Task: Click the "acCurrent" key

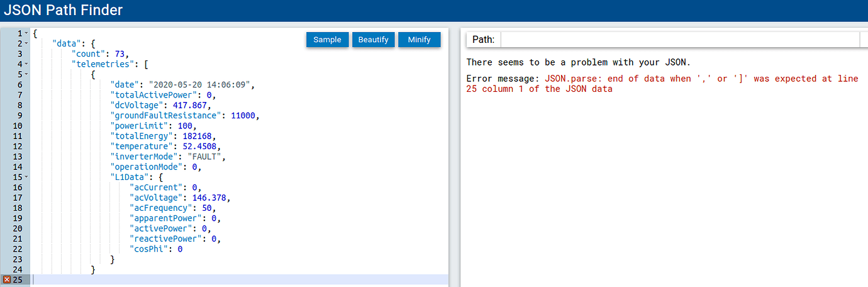Action: (156, 188)
